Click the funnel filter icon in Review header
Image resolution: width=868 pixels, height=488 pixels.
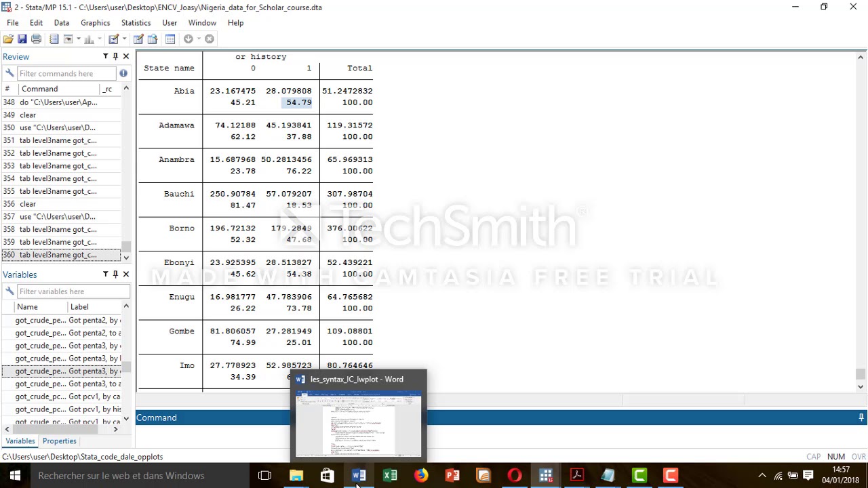point(105,56)
